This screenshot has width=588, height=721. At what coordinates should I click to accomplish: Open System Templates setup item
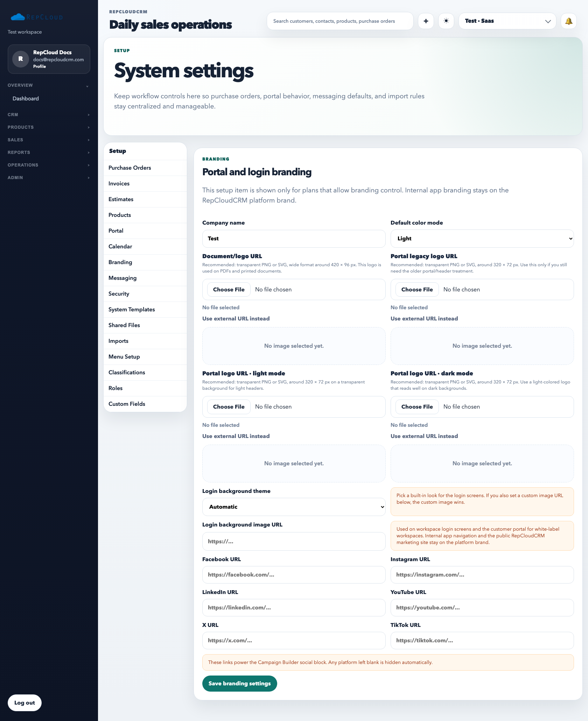pos(145,310)
